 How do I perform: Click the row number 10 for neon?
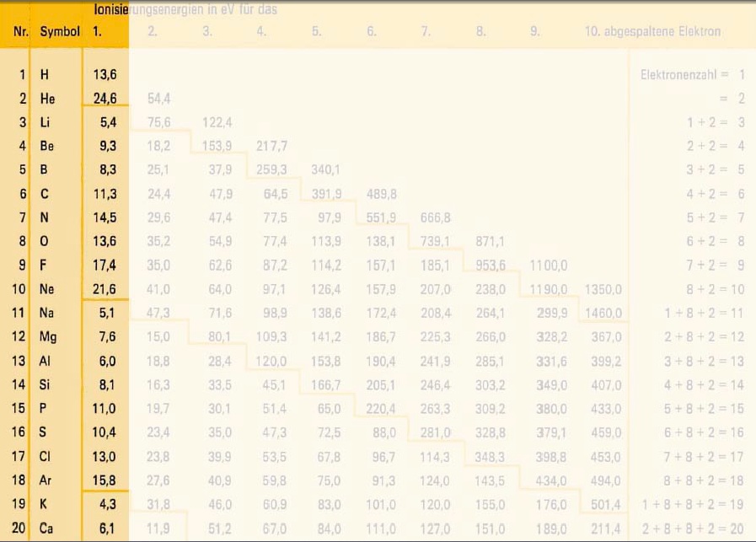(19, 289)
